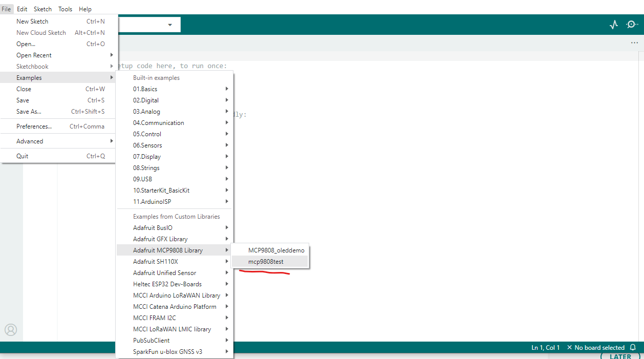
Task: Open the Serial Monitor icon
Action: [x=632, y=25]
